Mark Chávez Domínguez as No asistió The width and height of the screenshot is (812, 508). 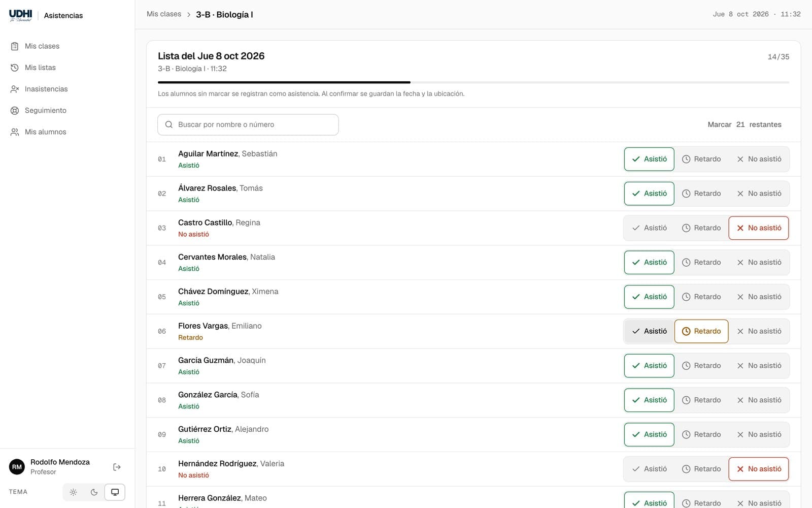coord(759,297)
